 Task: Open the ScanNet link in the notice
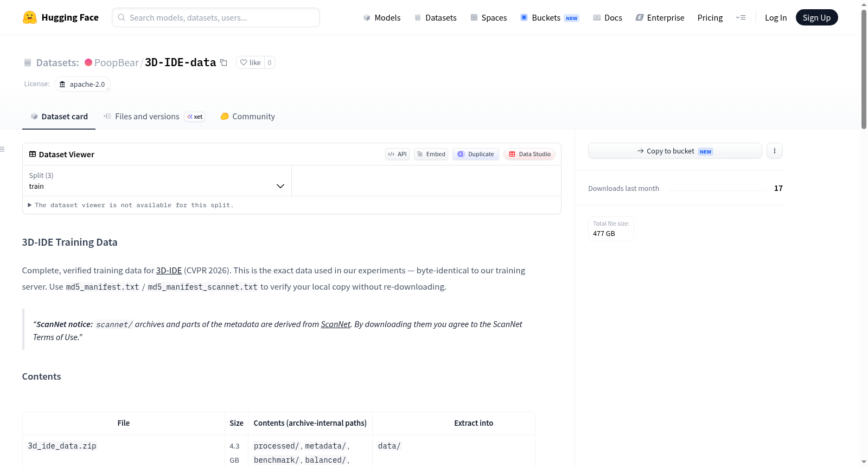point(336,324)
